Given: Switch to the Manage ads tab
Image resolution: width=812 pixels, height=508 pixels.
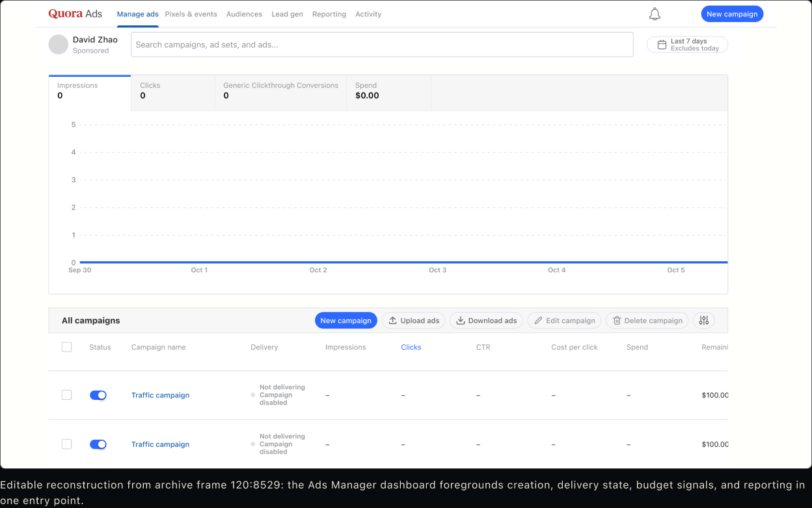Looking at the screenshot, I should [138, 14].
